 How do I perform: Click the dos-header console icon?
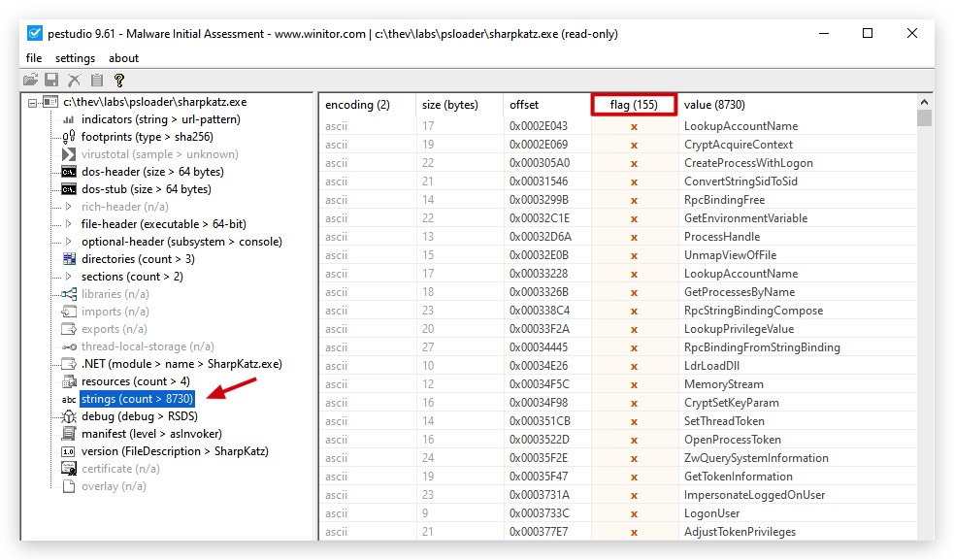click(69, 172)
